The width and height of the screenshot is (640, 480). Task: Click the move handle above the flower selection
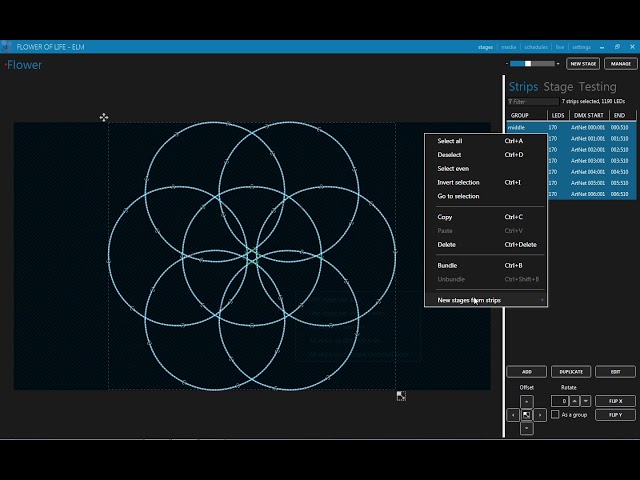(x=104, y=118)
